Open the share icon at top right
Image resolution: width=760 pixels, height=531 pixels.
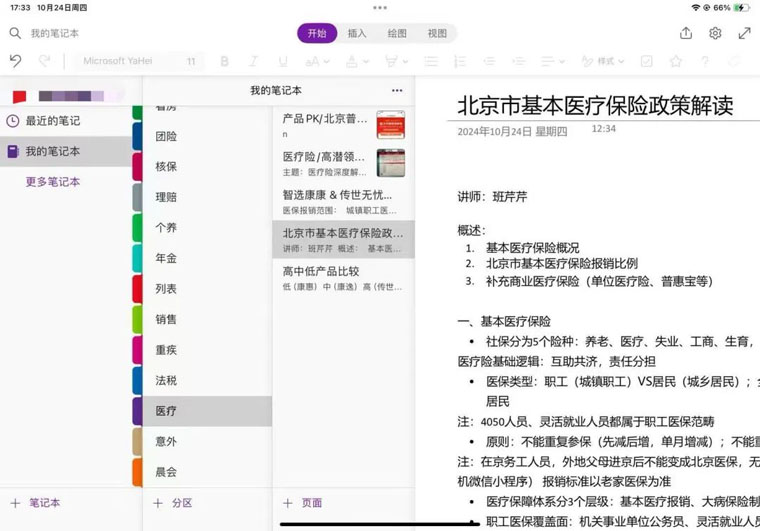686,33
